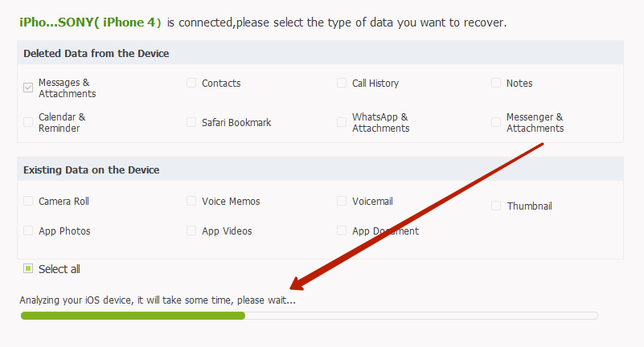
Task: Enable the Camera Roll checkbox
Action: [x=28, y=201]
